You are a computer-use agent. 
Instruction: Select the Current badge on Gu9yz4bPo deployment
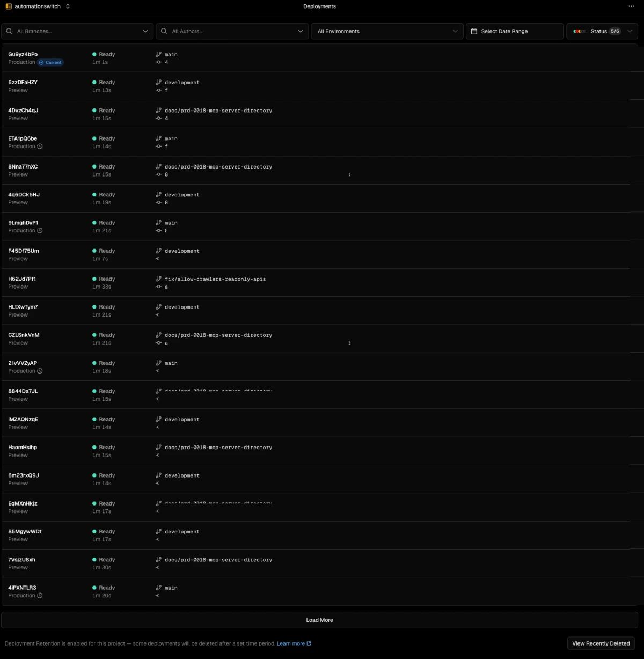click(52, 62)
